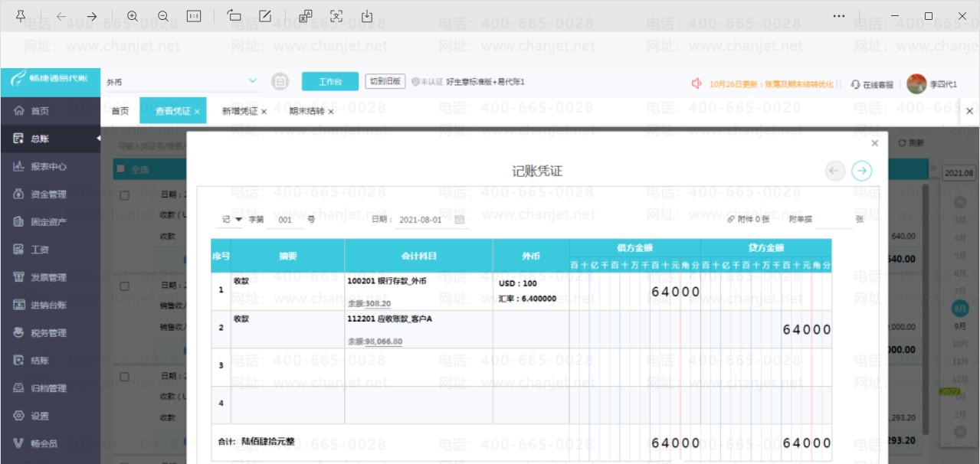This screenshot has height=464, width=980.
Task: Switch to the 新增凭证 tab
Action: [240, 111]
